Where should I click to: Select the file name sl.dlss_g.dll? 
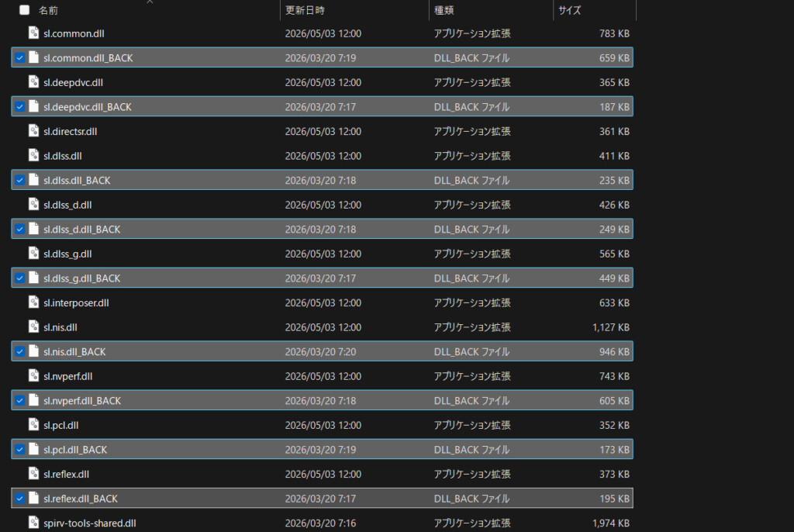pos(68,254)
